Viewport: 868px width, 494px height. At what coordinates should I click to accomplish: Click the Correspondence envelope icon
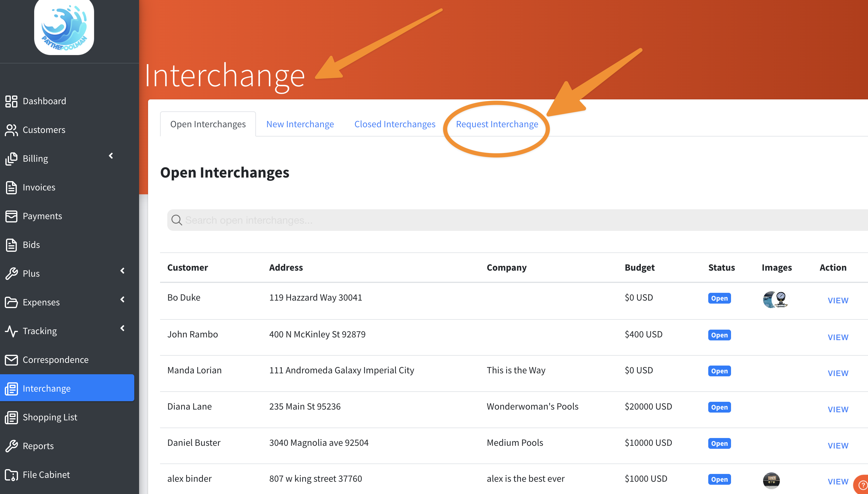[11, 360]
